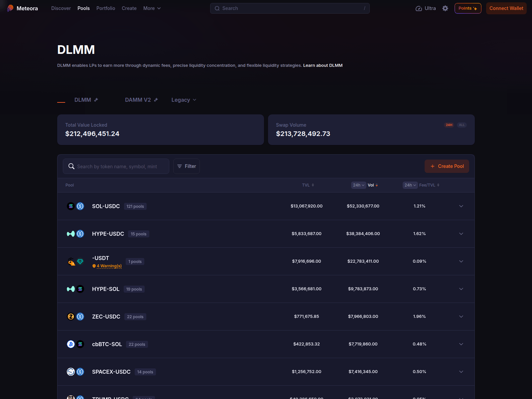
Task: Click the sparkle icon beside DLMM tab
Action: pyautogui.click(x=96, y=100)
